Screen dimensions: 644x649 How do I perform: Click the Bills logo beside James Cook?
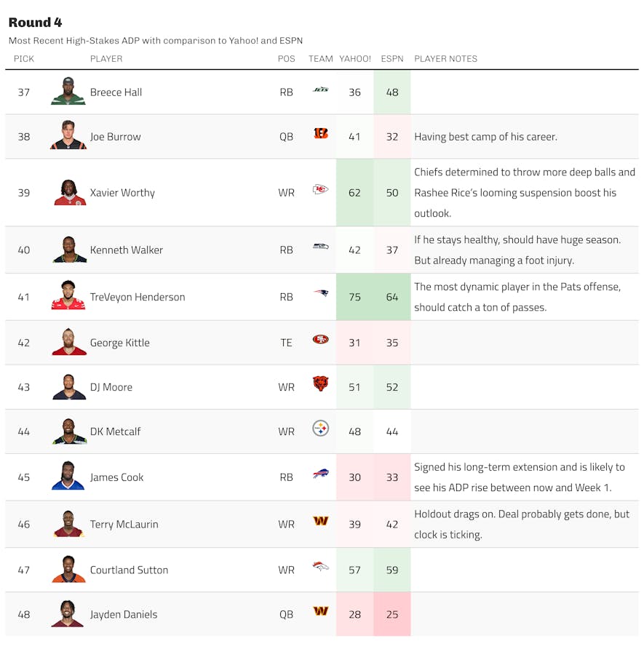point(320,474)
